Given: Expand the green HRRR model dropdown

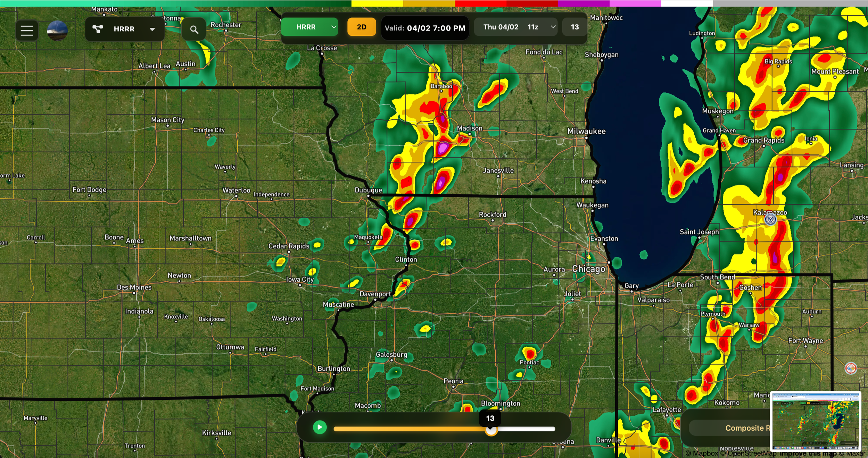Looking at the screenshot, I should [x=309, y=27].
